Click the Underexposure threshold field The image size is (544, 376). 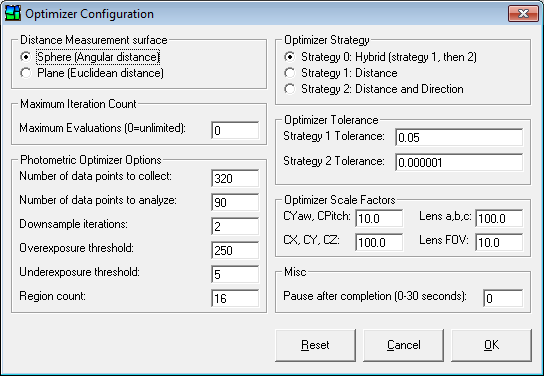[235, 274]
